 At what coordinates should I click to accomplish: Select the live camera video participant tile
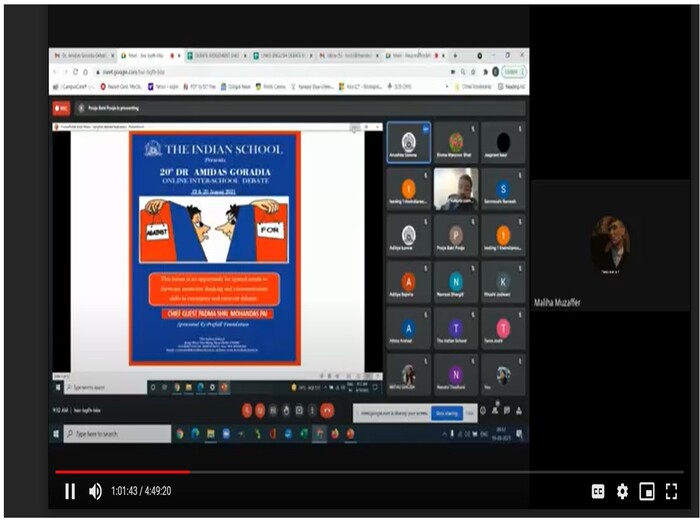click(x=456, y=189)
